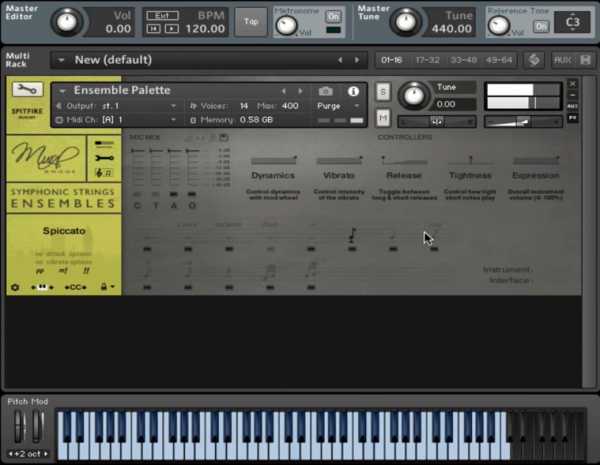Open dropdown arrow next to the lock
Viewport: 600px width, 465px height.
pyautogui.click(x=112, y=286)
